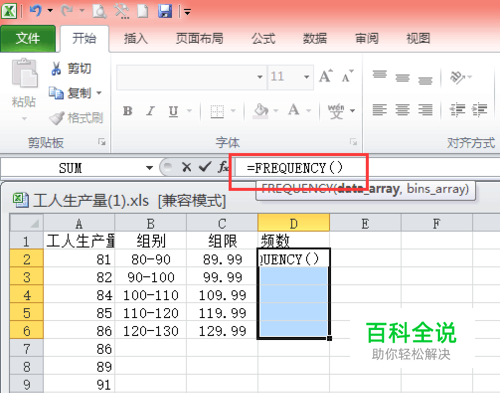Confirm formula entry with the checkmark
This screenshot has height=393, width=500.
coord(205,167)
